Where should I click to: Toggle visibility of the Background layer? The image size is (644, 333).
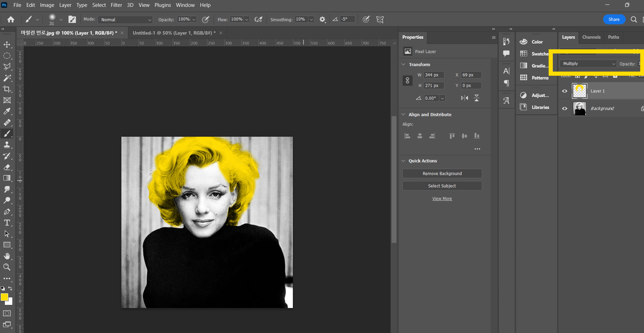coord(564,109)
